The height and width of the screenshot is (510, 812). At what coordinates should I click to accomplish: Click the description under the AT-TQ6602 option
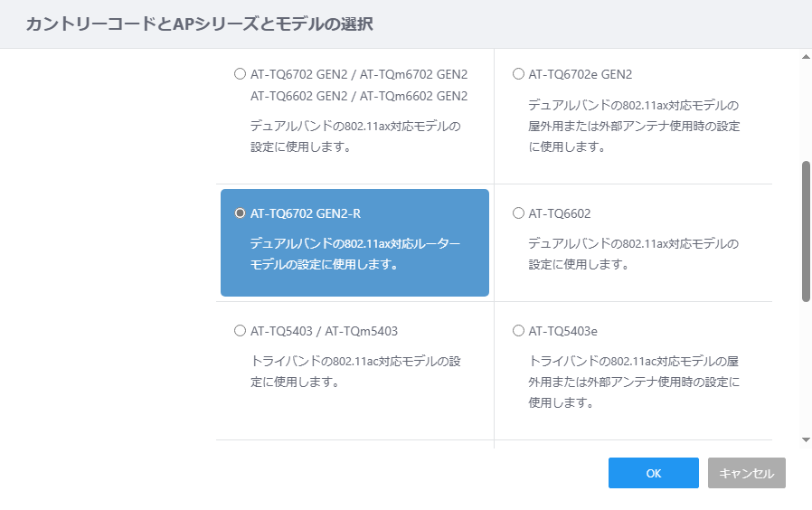(633, 254)
